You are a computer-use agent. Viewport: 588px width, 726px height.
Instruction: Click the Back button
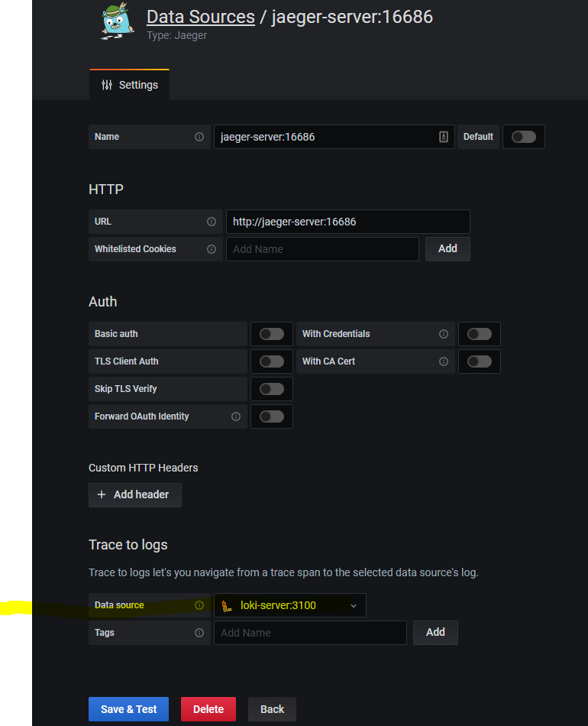coord(272,709)
